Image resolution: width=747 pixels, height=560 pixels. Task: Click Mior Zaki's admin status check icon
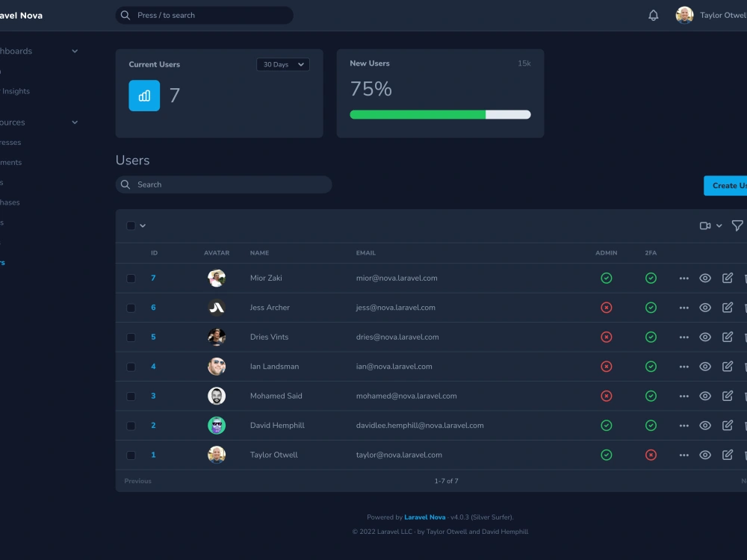pyautogui.click(x=606, y=278)
